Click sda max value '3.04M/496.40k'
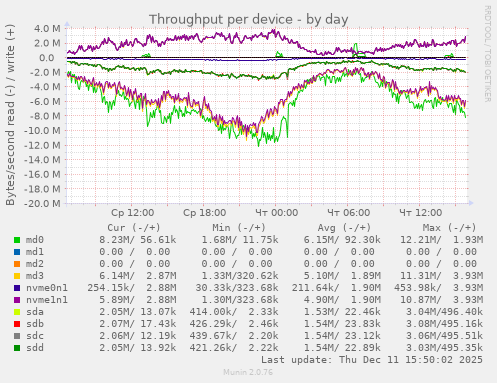Screen dimensions: 497x383 tap(444, 312)
